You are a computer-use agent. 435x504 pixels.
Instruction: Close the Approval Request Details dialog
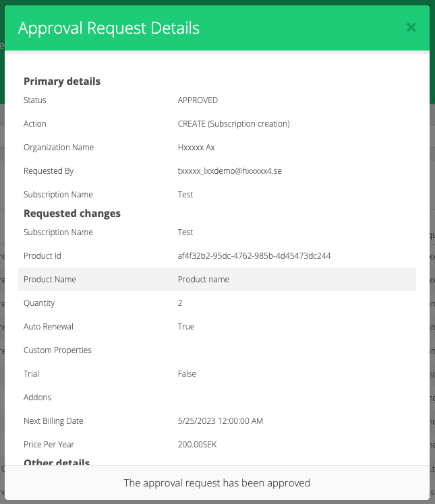(411, 28)
